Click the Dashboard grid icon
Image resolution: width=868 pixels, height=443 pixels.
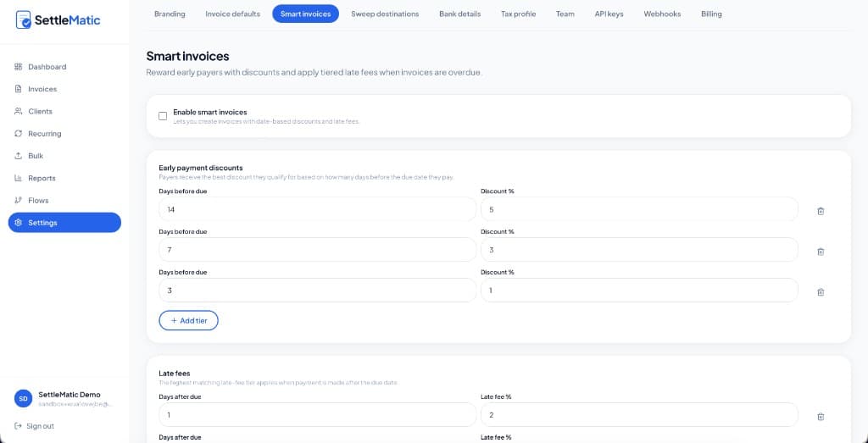click(18, 66)
